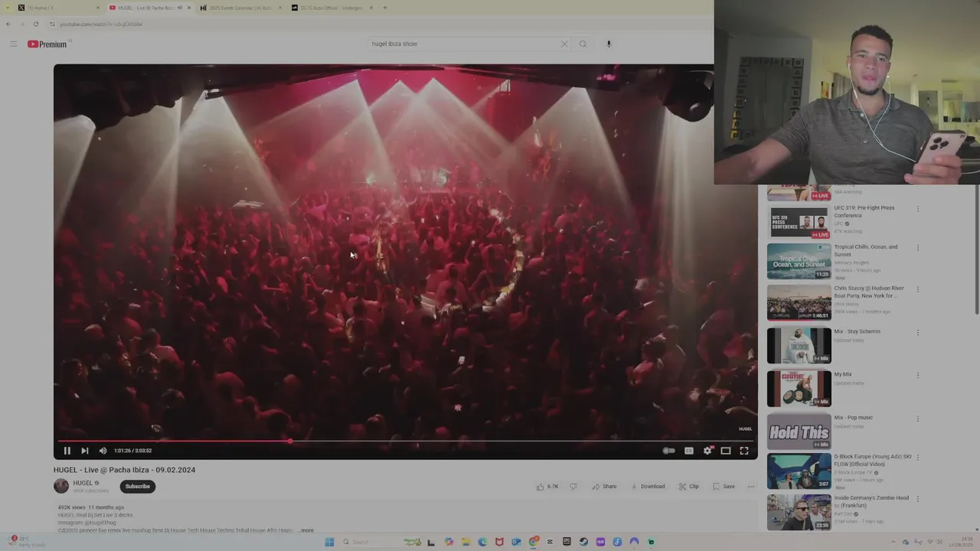Mute the audio indicator on HUGEL tab
The height and width of the screenshot is (551, 980).
click(180, 8)
